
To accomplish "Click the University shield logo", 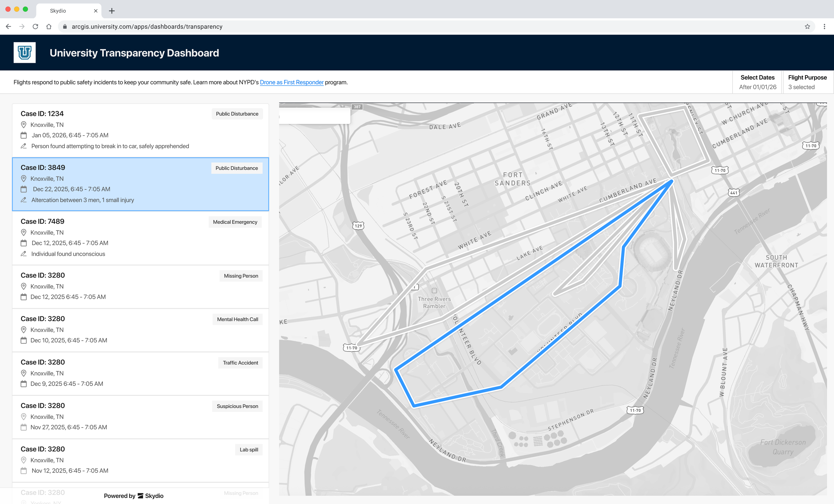I will tap(24, 53).
